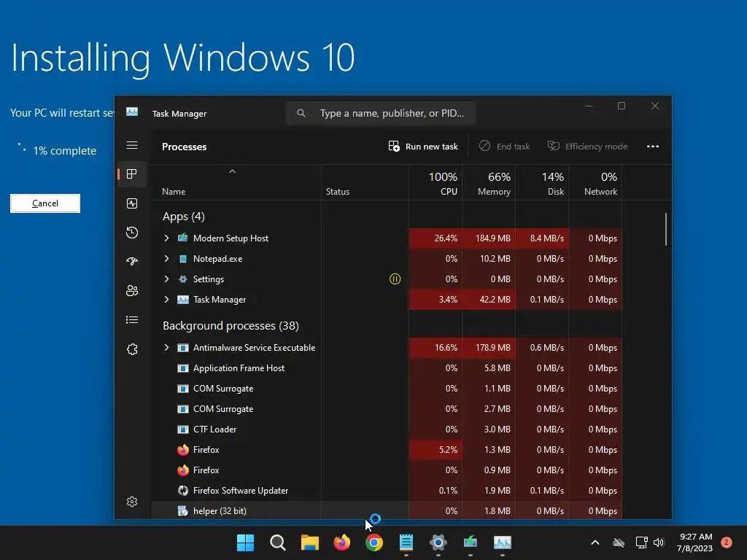
Task: Show hidden icons in system tray
Action: [595, 542]
